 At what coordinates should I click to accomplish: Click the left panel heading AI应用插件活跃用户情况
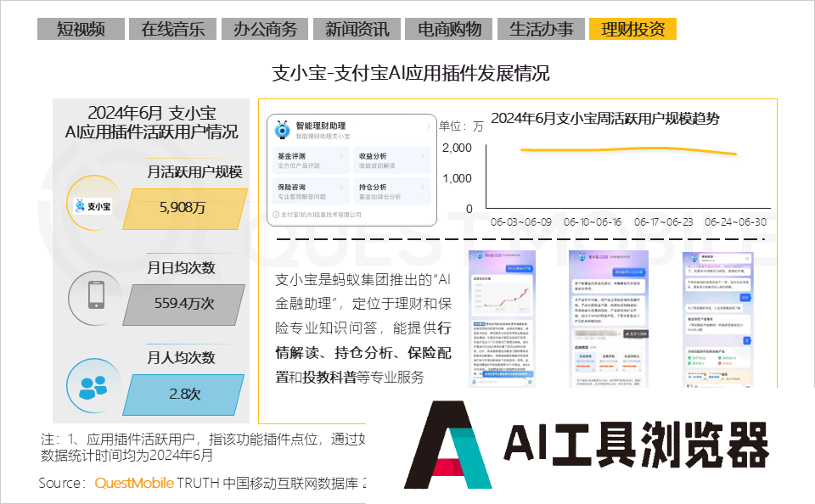coord(151,132)
